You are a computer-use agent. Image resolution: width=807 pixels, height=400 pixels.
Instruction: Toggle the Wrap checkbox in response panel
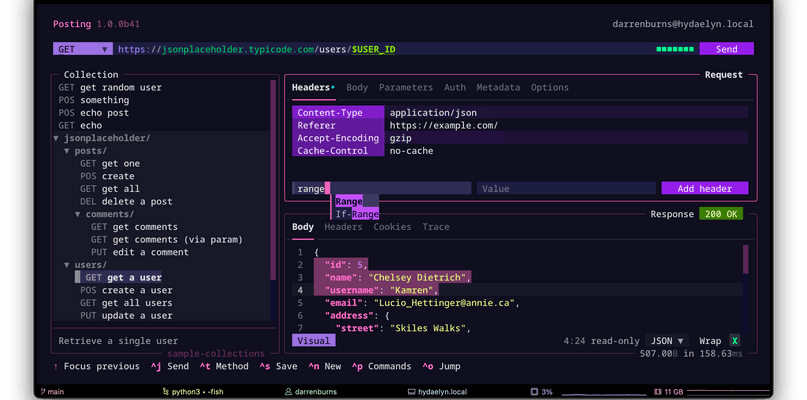734,340
